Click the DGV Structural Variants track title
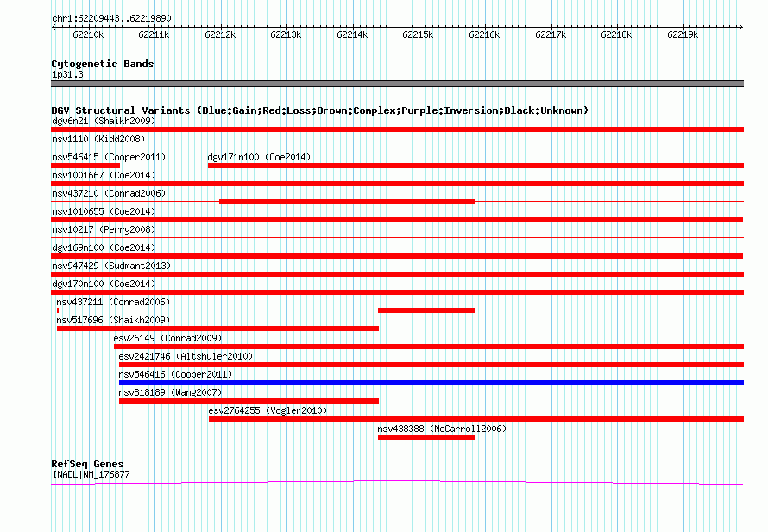 pyautogui.click(x=319, y=110)
